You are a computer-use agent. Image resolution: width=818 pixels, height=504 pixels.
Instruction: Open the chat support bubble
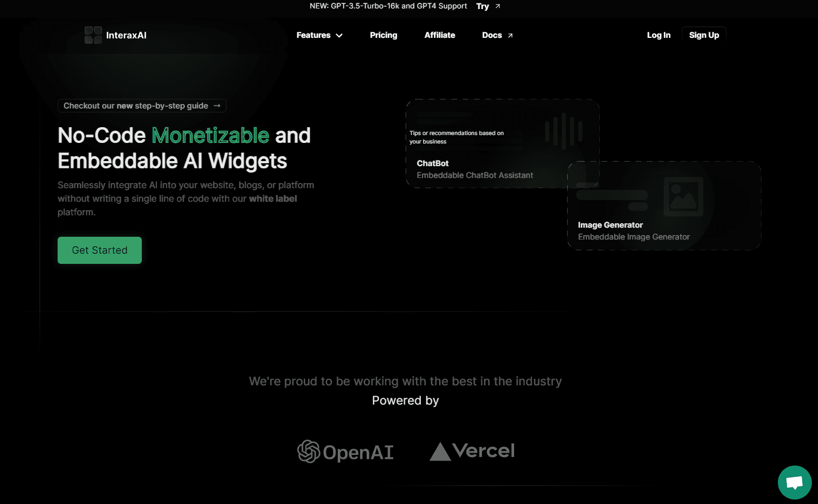click(794, 483)
